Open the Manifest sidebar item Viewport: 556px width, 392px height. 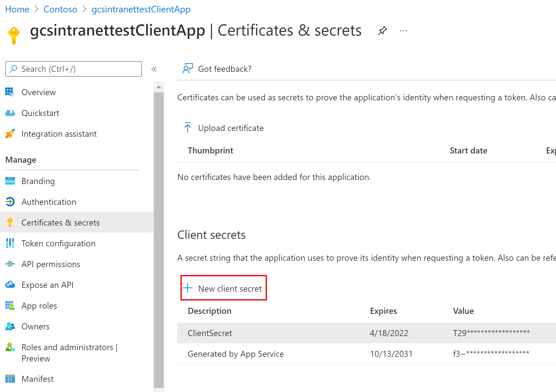[38, 379]
